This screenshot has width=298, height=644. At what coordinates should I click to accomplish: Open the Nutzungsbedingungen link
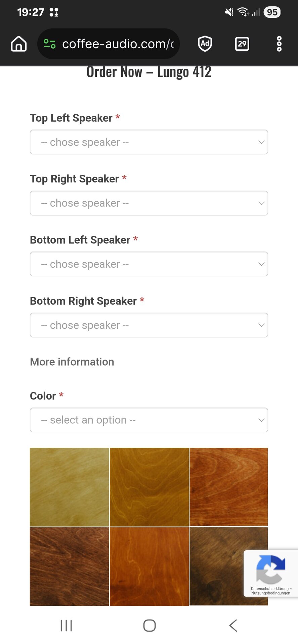click(x=270, y=593)
